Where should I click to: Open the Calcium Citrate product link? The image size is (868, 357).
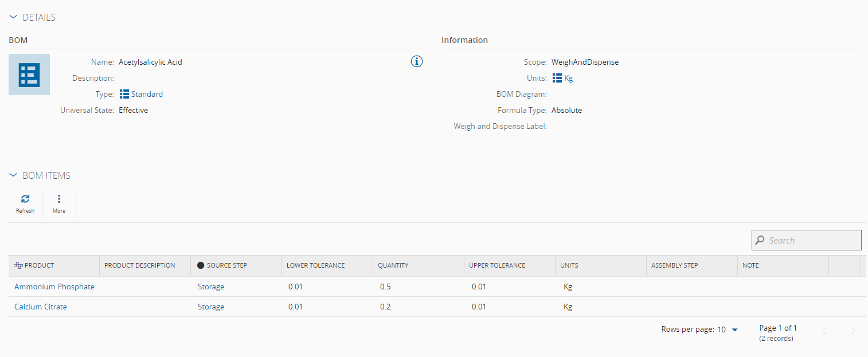point(41,307)
